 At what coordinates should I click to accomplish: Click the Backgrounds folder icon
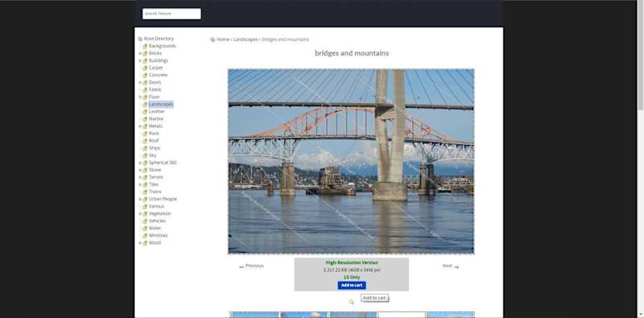145,46
